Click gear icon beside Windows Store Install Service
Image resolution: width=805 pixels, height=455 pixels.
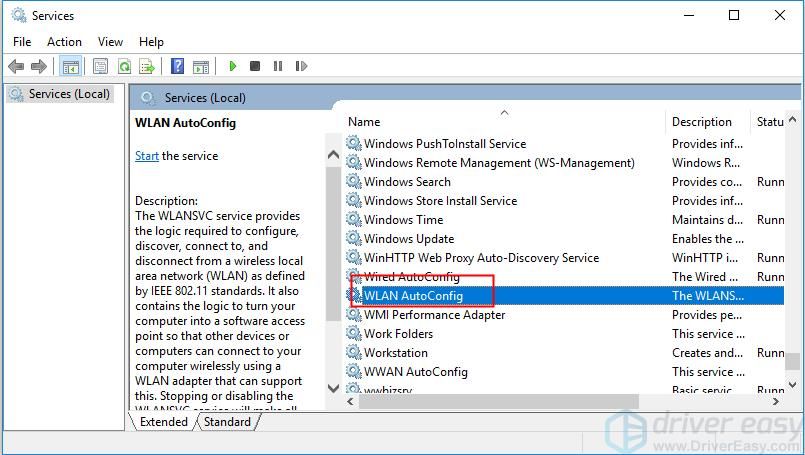(x=354, y=200)
